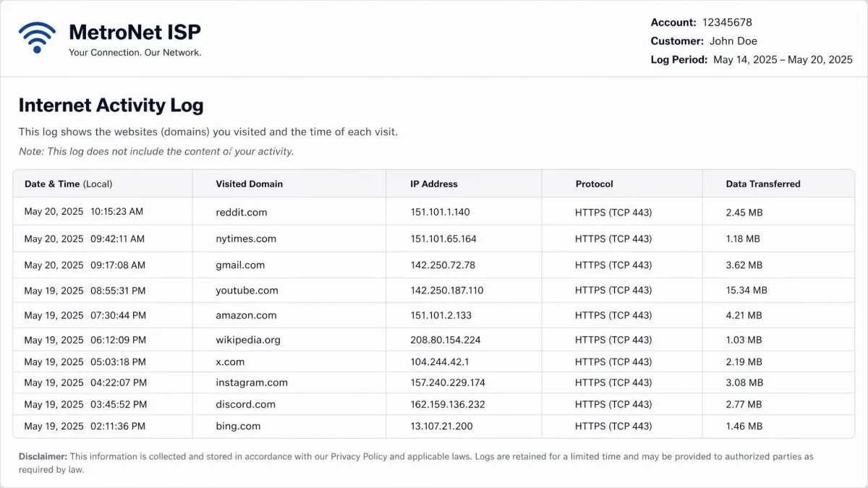Click customer name John Doe

(733, 41)
